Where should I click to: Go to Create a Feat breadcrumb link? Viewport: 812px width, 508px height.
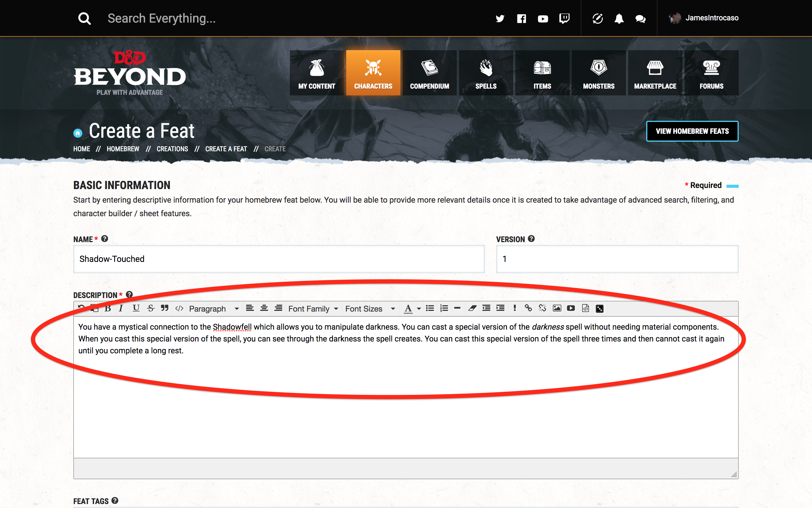coord(226,149)
